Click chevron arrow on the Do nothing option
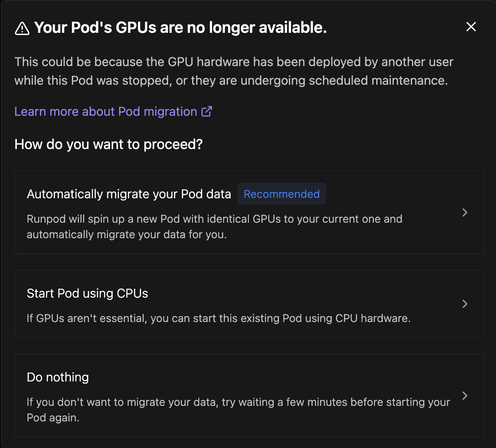The image size is (496, 448). [x=465, y=396]
